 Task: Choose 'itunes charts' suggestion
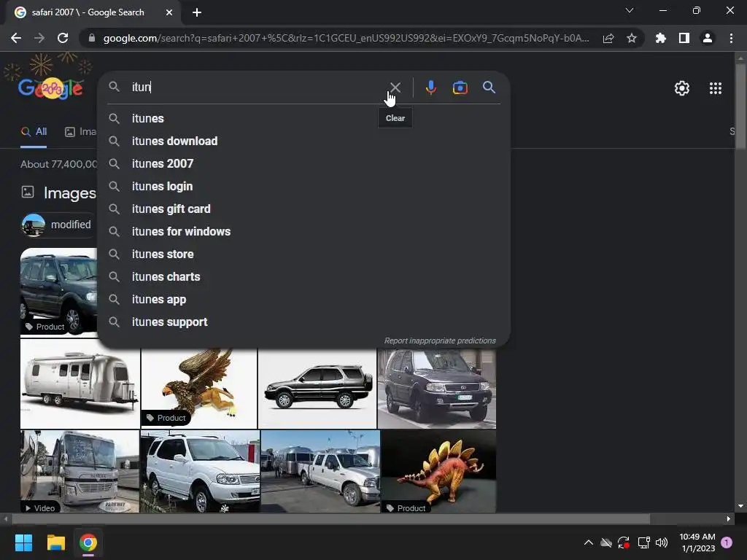click(303, 276)
